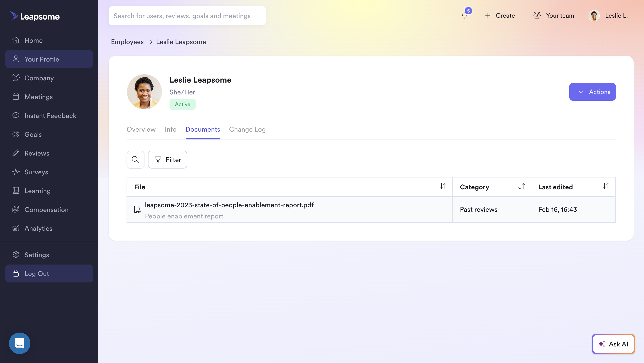The image size is (644, 363).
Task: Follow the Employees breadcrumb link
Action: click(127, 42)
